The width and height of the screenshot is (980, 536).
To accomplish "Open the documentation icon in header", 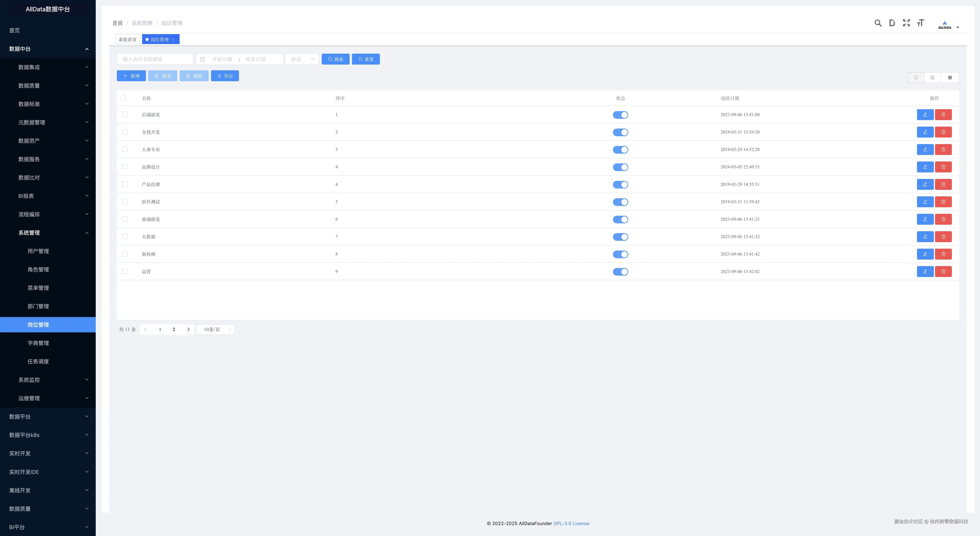I will tap(892, 23).
